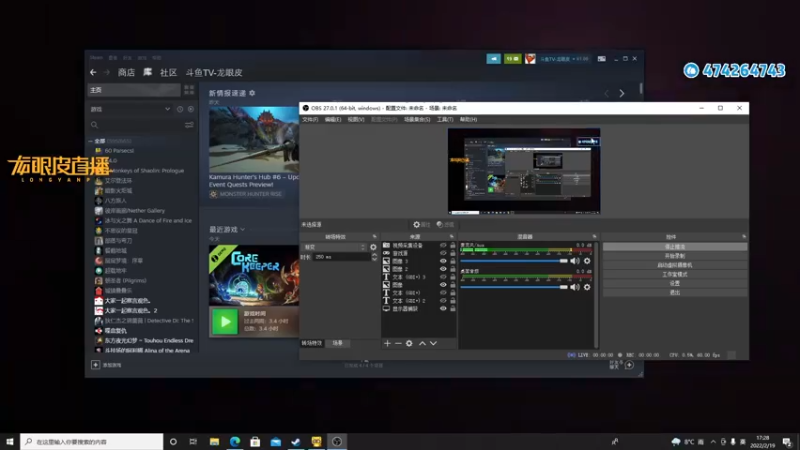Viewport: 800px width, 450px height.
Task: Go to next Steam news page
Action: point(621,93)
